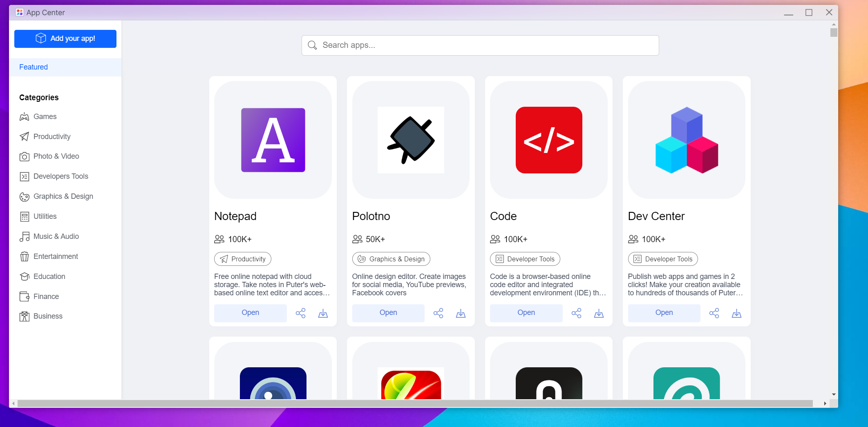
Task: Select the Featured section in sidebar
Action: [x=34, y=67]
